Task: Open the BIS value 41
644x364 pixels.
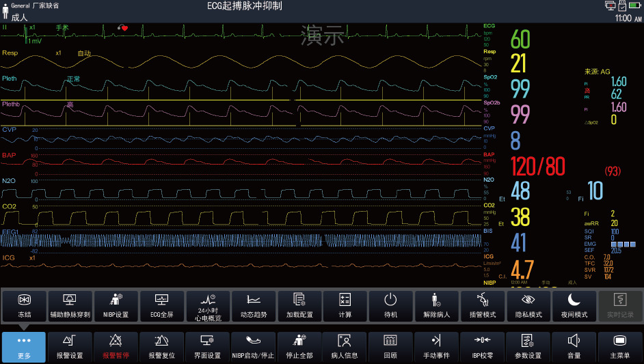Action: pos(518,242)
